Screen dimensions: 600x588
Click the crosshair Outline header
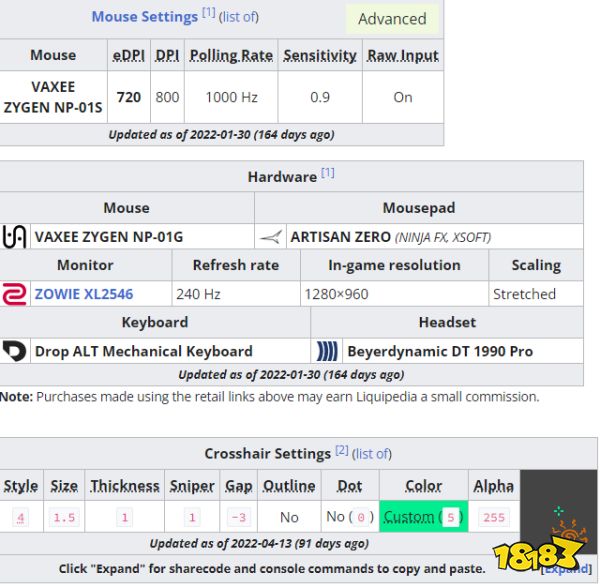click(289, 486)
